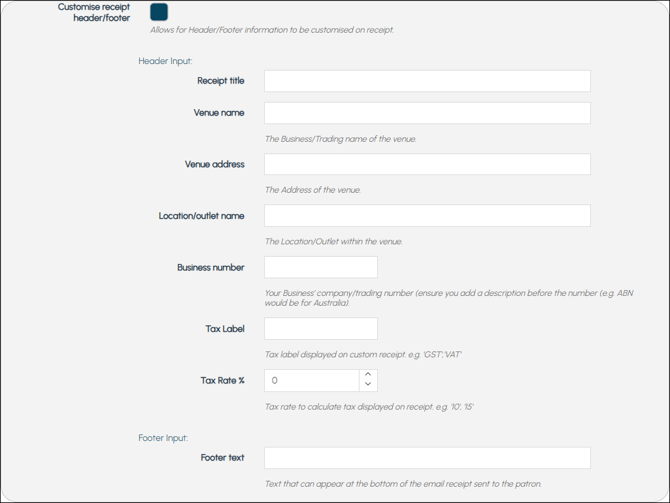Image resolution: width=670 pixels, height=503 pixels.
Task: Click the Footer text input field
Action: click(x=427, y=458)
